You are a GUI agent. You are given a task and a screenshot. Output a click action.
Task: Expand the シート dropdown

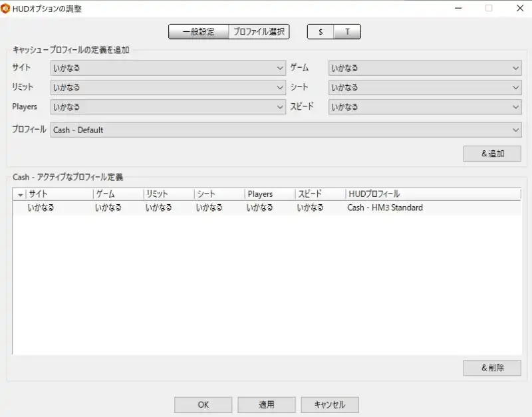424,87
